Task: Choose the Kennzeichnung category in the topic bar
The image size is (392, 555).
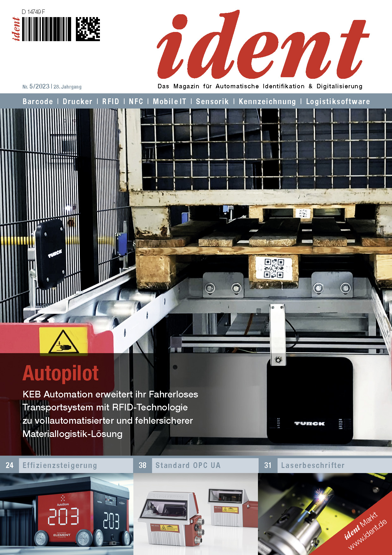Action: 267,102
